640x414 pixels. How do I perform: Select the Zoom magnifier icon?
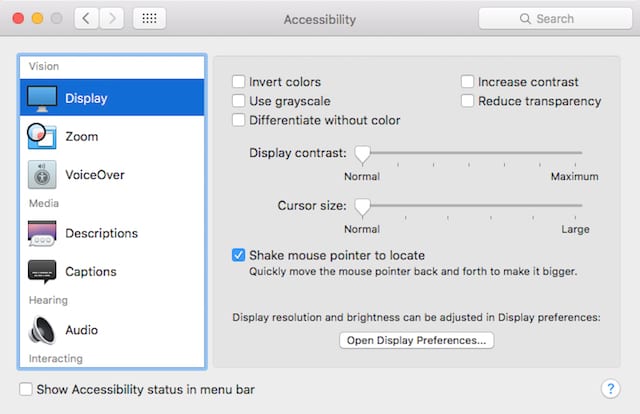tap(42, 136)
